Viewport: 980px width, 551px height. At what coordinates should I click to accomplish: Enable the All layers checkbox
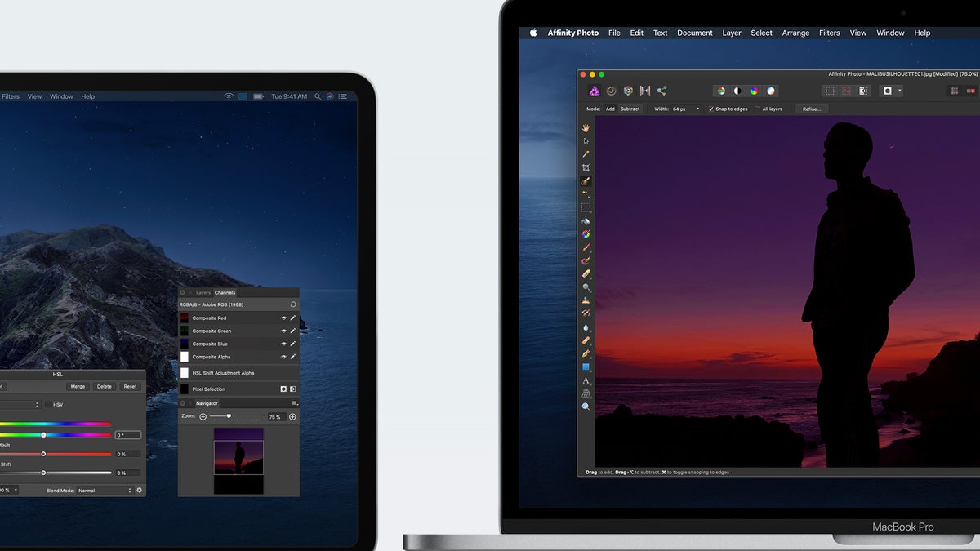pyautogui.click(x=757, y=109)
